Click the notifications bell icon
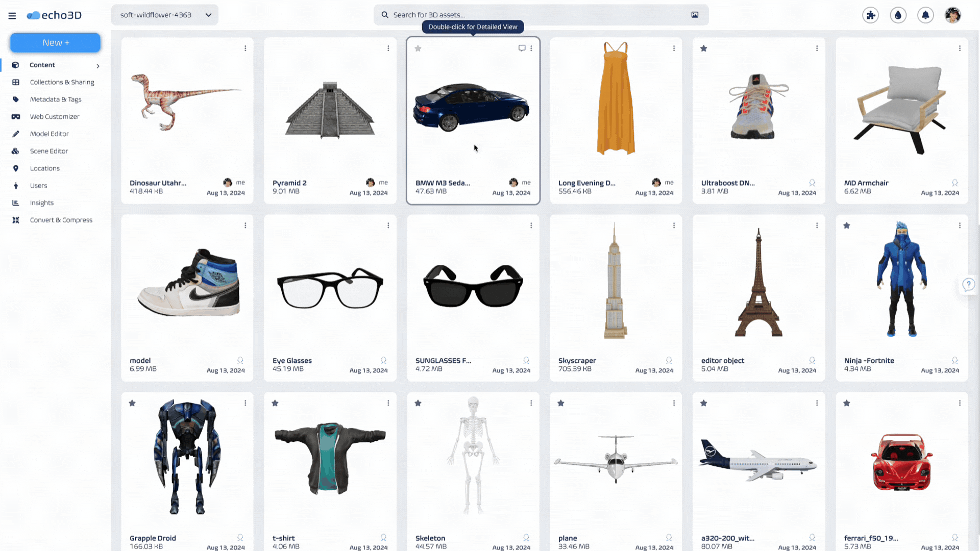Screen dimensions: 980x551 tap(925, 15)
